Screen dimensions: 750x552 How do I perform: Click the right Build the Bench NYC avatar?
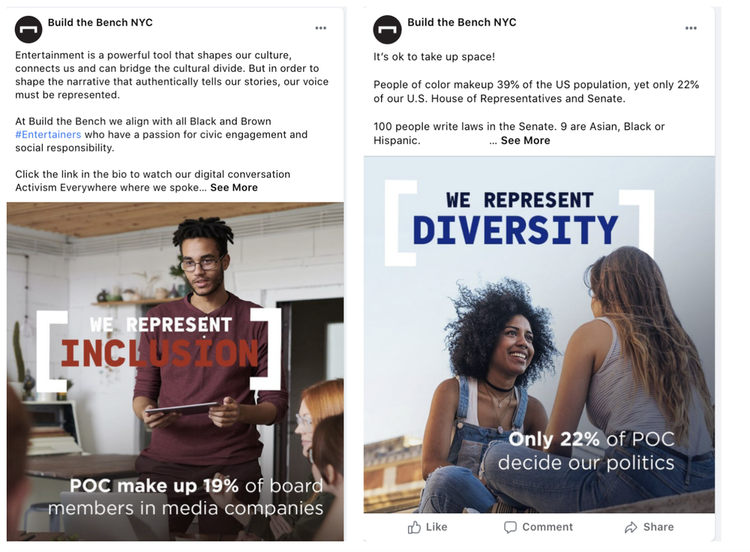pos(387,29)
